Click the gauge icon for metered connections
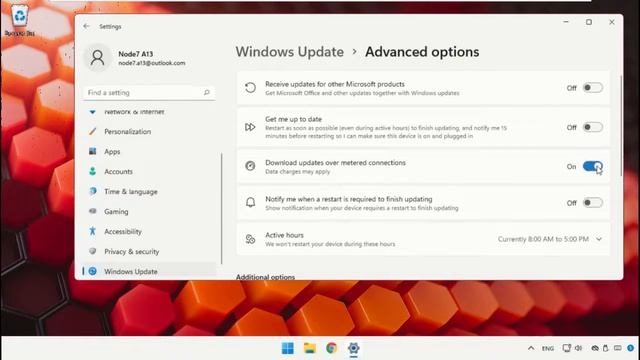This screenshot has width=640, height=360. pyautogui.click(x=250, y=166)
